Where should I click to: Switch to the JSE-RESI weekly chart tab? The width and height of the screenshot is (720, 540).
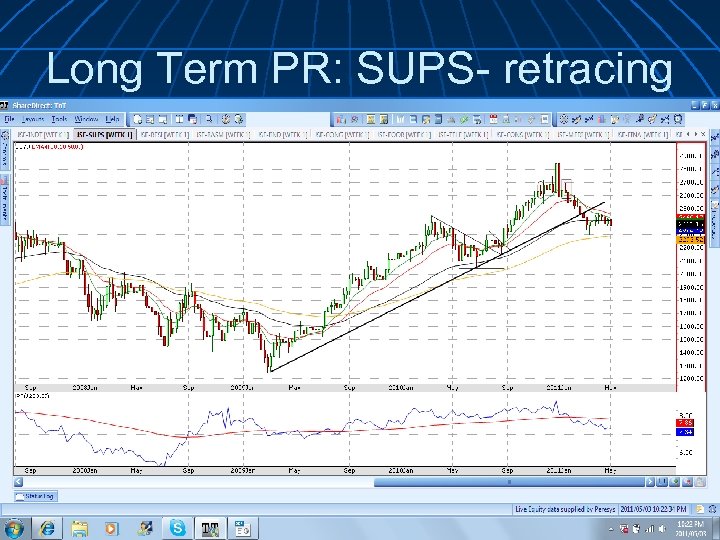[x=164, y=135]
